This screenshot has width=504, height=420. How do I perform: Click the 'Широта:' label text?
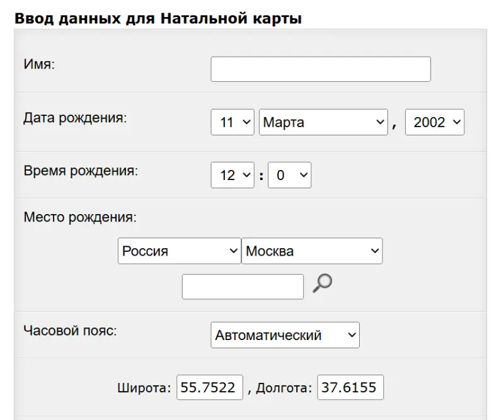pyautogui.click(x=144, y=388)
